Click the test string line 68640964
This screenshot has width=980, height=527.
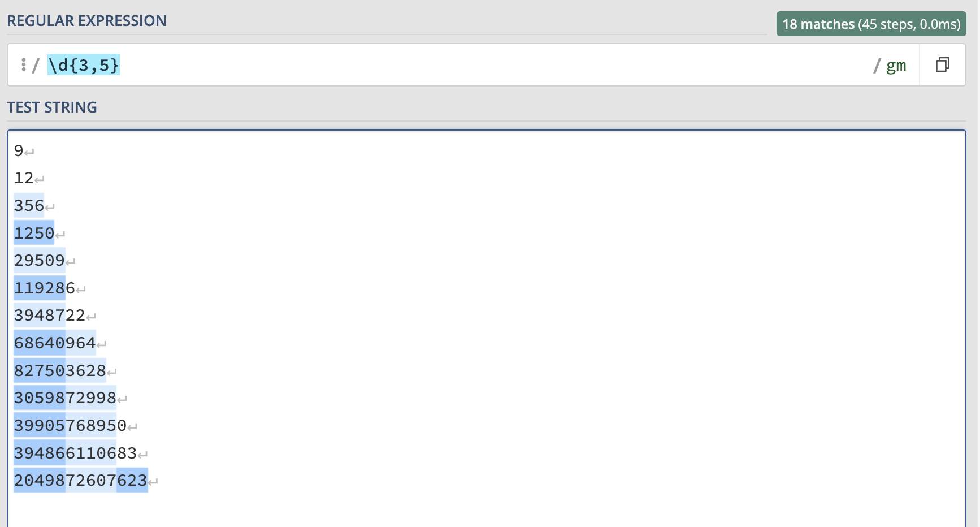pos(55,343)
